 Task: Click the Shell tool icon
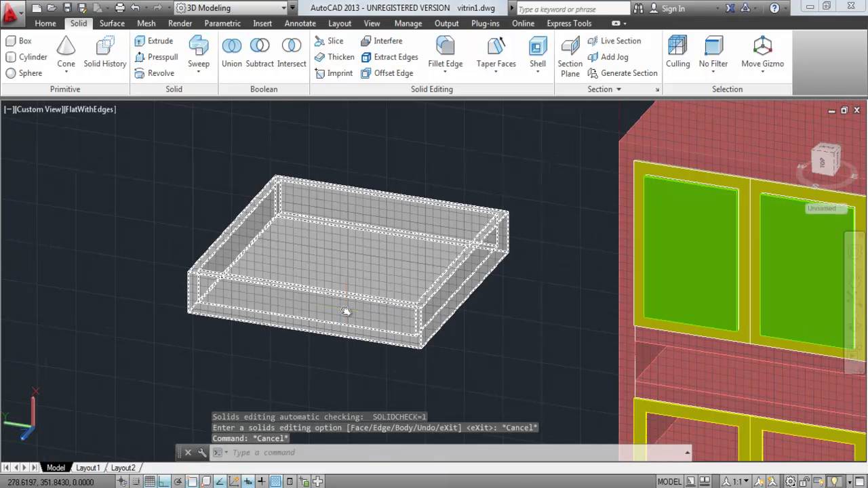(x=538, y=46)
